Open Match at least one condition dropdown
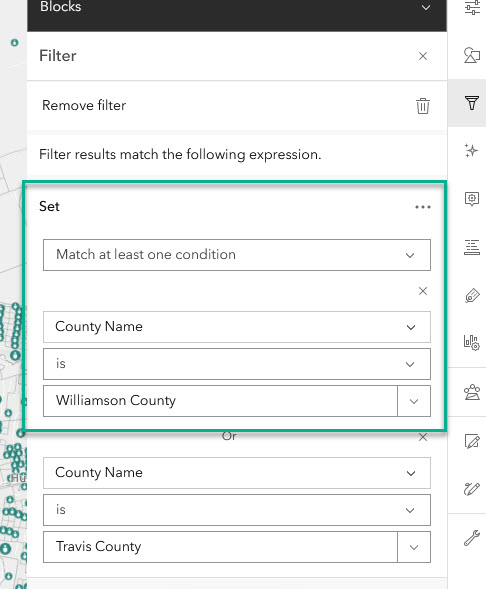The width and height of the screenshot is (486, 589). pos(237,255)
